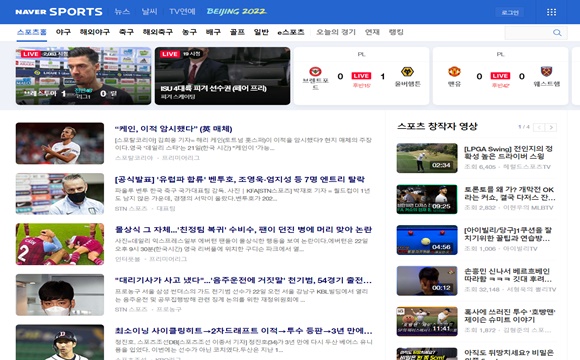Select the 농구 tab

pos(189,32)
